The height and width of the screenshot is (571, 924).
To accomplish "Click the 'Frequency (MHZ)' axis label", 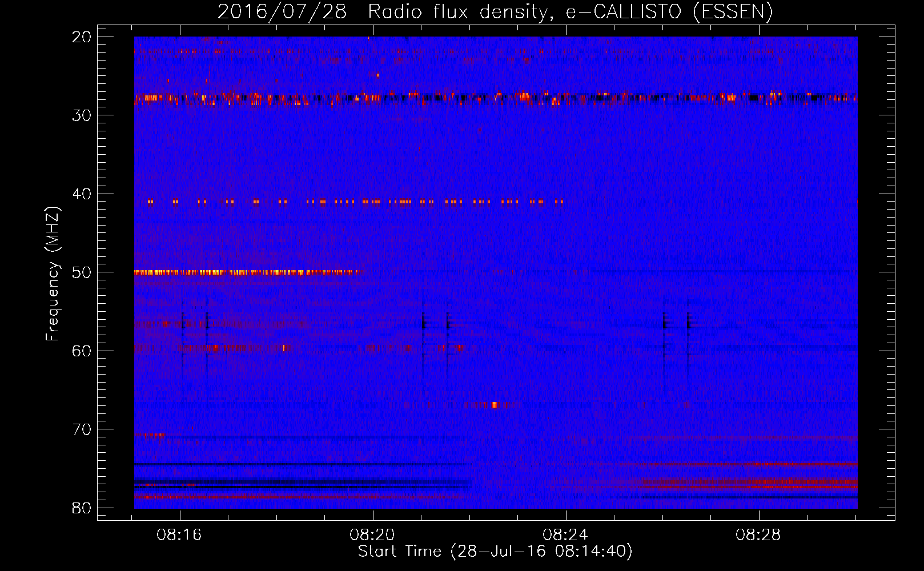I will point(53,274).
